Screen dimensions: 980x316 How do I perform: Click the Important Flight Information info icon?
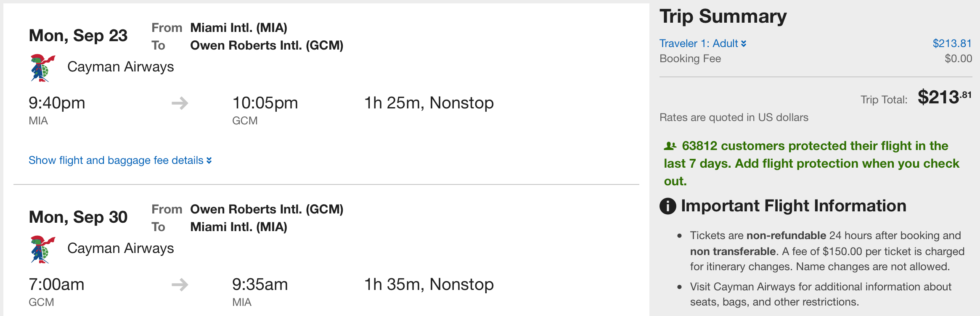click(x=667, y=206)
